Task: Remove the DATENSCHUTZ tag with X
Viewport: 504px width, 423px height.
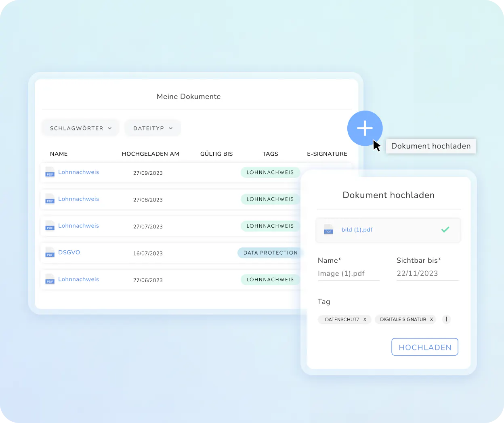Action: 365,319
